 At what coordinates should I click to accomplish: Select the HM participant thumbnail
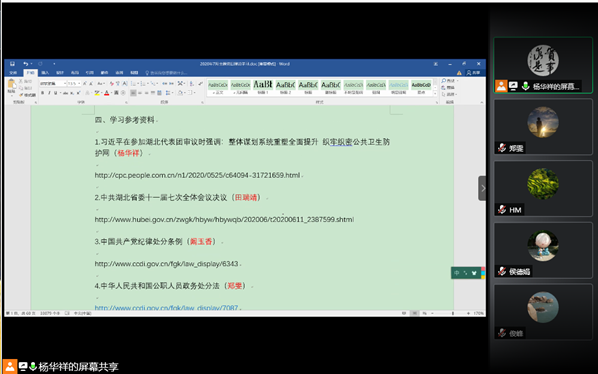(543, 188)
